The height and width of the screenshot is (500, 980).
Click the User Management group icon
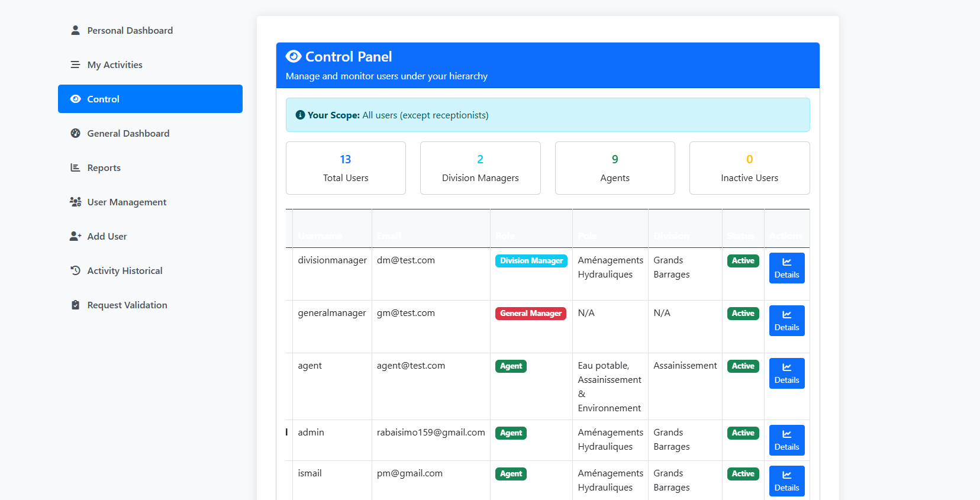coord(75,202)
